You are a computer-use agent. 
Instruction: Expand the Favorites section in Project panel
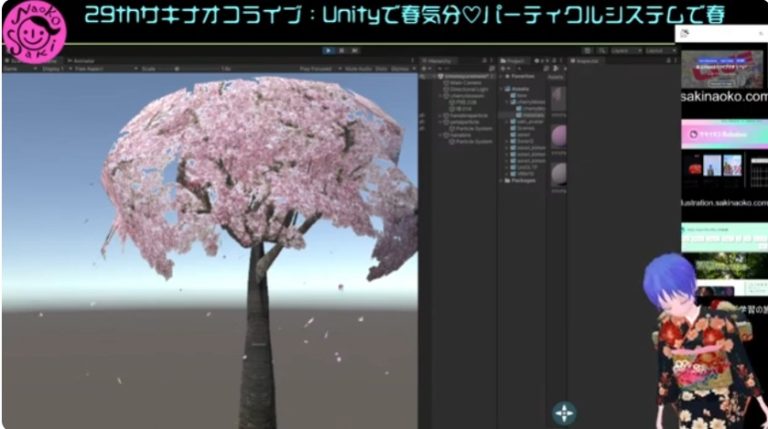coord(502,77)
